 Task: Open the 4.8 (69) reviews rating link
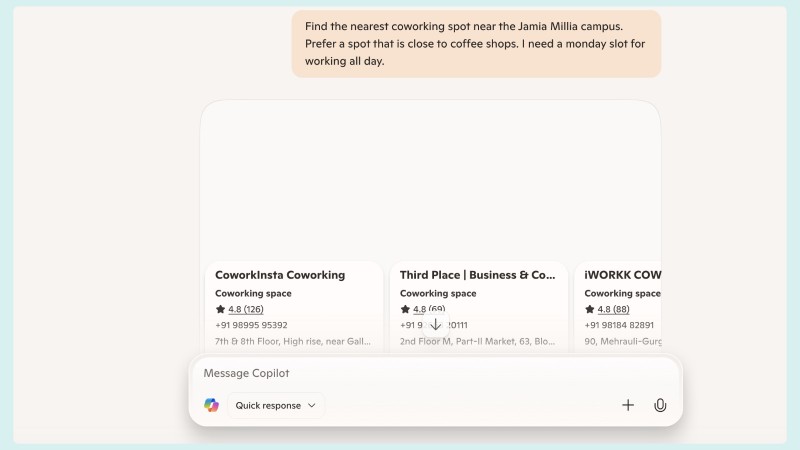(429, 309)
